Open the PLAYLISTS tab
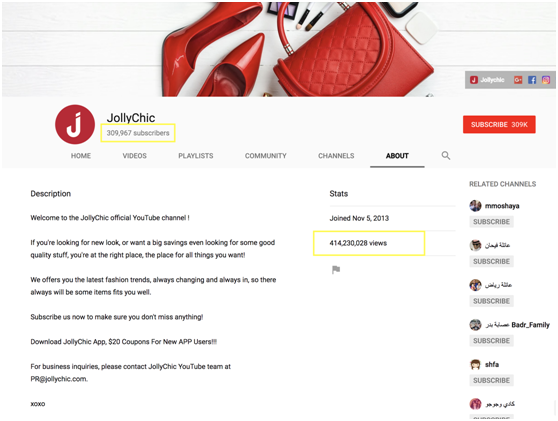This screenshot has height=421, width=558. tap(196, 156)
